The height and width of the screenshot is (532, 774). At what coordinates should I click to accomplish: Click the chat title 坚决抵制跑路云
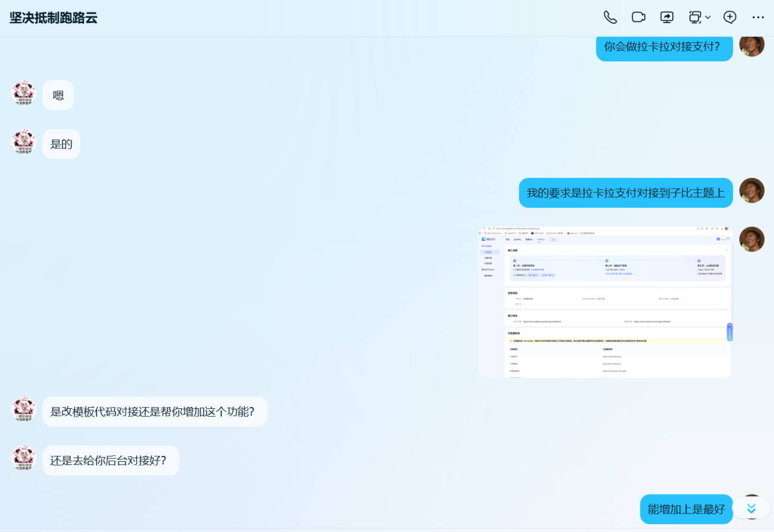click(x=54, y=18)
